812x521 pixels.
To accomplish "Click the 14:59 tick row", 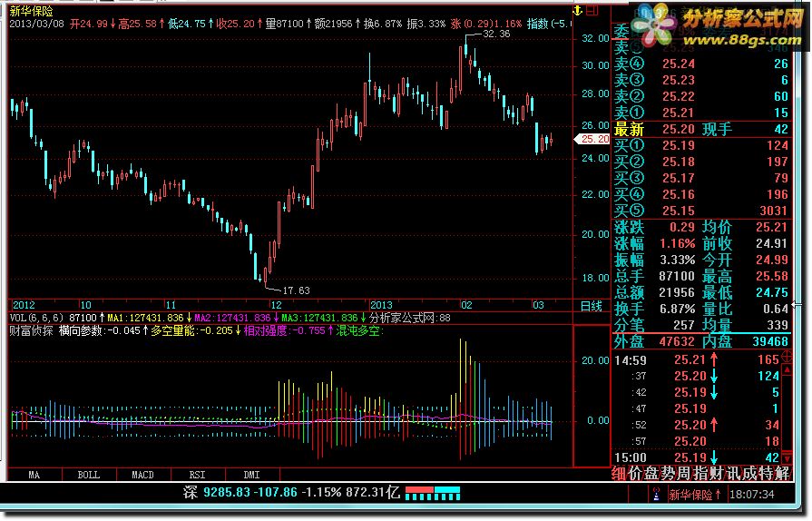I will click(x=697, y=360).
